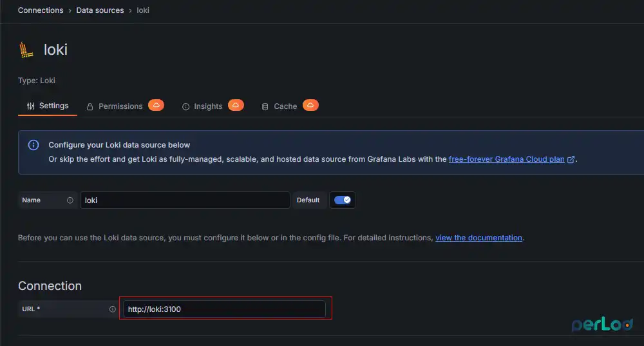Click the Loki logo icon beside title
Image resolution: width=644 pixels, height=346 pixels.
click(x=26, y=50)
